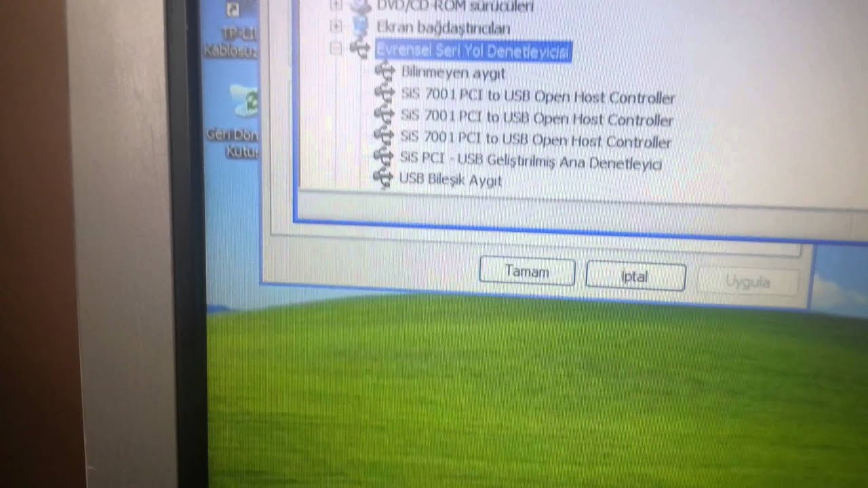Image resolution: width=868 pixels, height=488 pixels.
Task: Expand the Ekran bağdaştırıcıları node
Action: [x=336, y=26]
